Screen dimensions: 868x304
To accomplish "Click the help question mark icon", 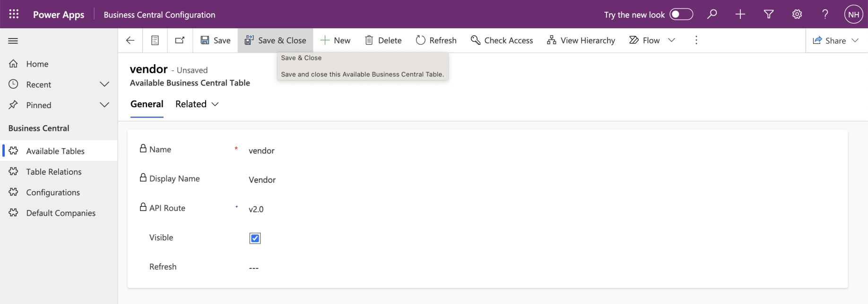I will pyautogui.click(x=825, y=14).
